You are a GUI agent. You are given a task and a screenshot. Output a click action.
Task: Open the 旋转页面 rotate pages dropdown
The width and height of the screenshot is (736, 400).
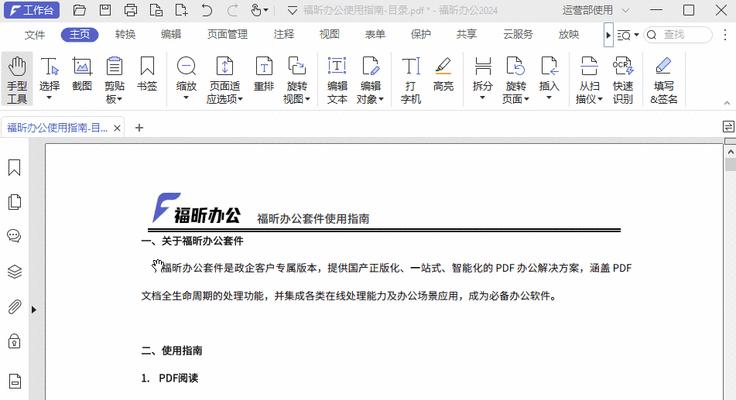click(x=515, y=79)
